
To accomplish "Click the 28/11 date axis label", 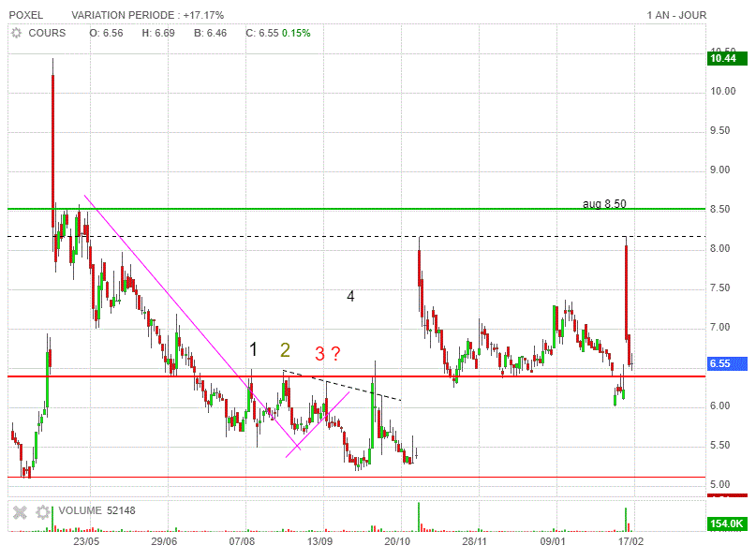I will coord(474,541).
